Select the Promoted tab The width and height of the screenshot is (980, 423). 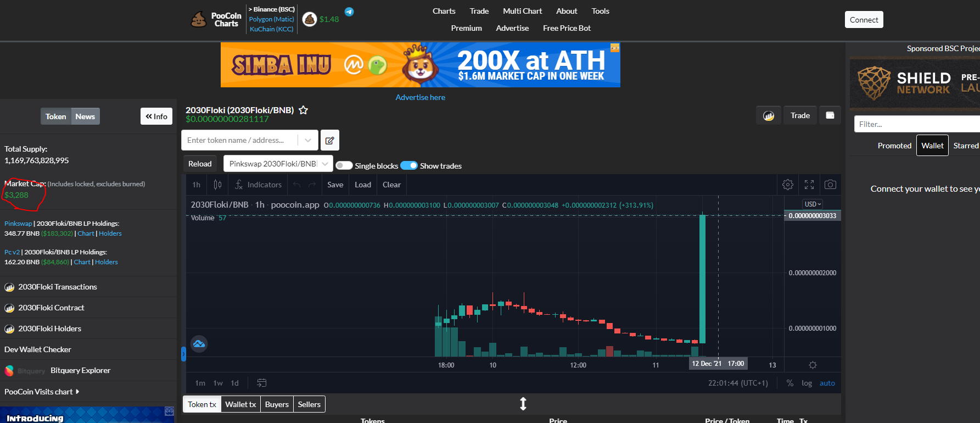894,146
